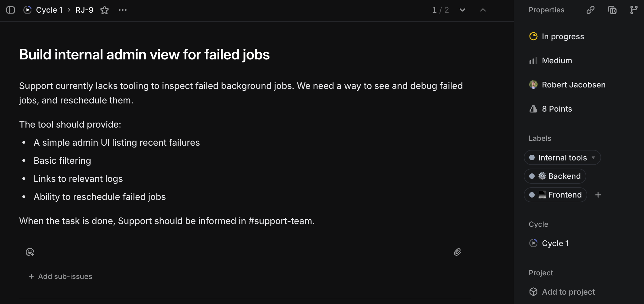Open the three-dot more options menu
This screenshot has width=644, height=304.
click(x=123, y=10)
